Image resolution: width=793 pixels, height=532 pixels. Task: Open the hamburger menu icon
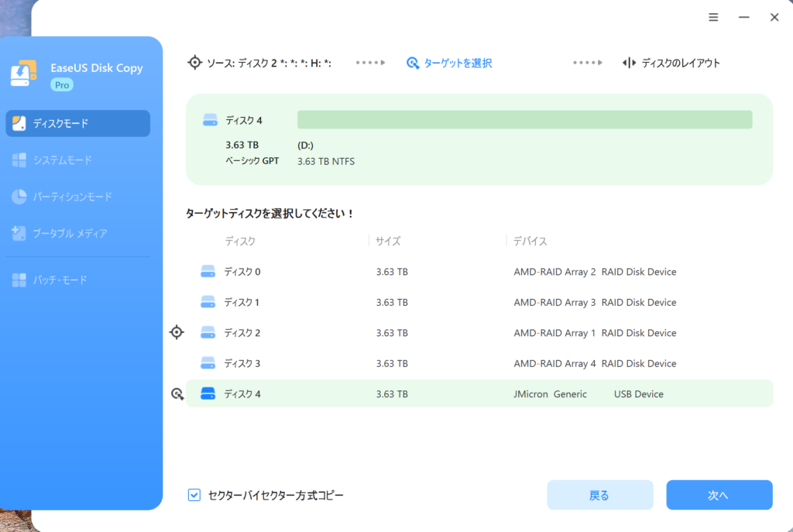click(x=713, y=17)
